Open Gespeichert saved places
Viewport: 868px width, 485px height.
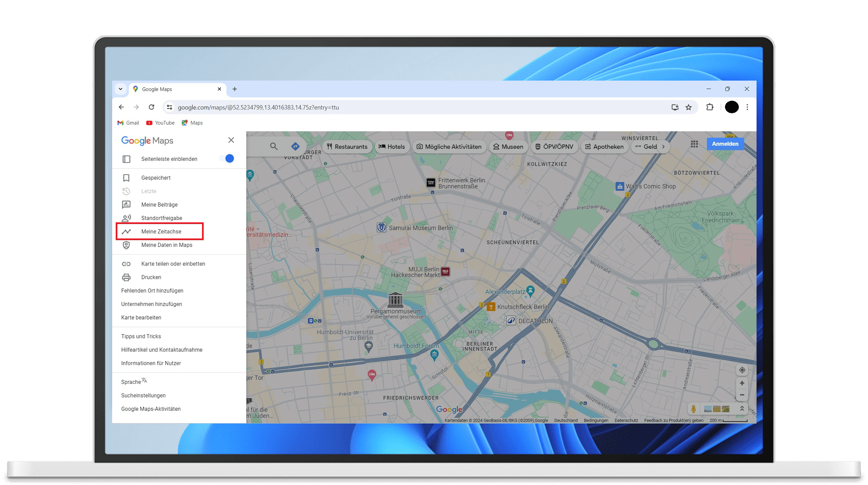(x=179, y=178)
